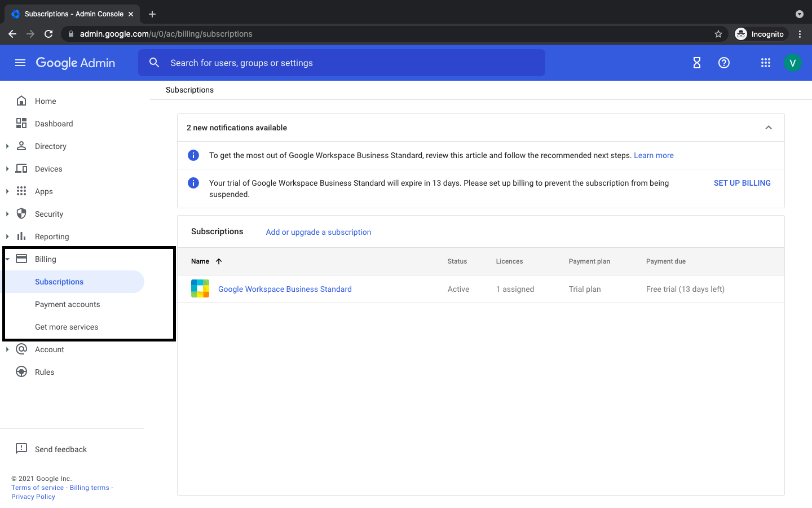The image size is (812, 508).
Task: Expand the Security section arrow
Action: [x=7, y=214]
